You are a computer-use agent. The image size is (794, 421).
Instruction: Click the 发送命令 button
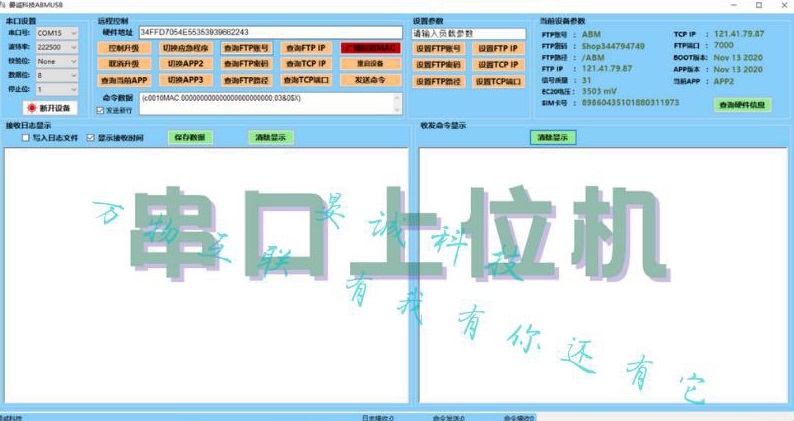click(371, 80)
